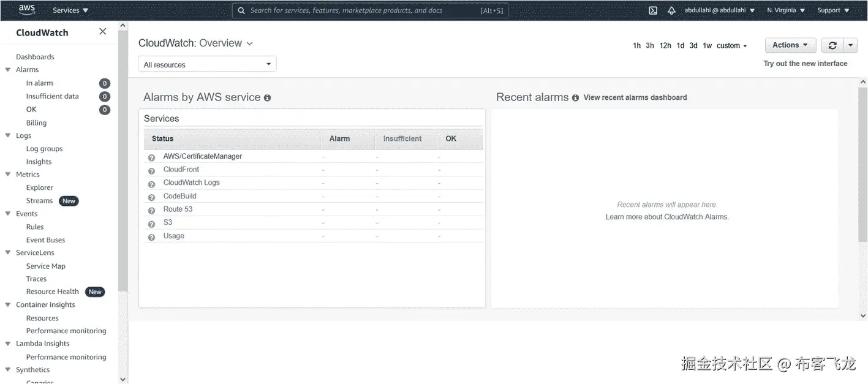This screenshot has width=868, height=384.
Task: Select the 3d time range
Action: click(x=693, y=46)
